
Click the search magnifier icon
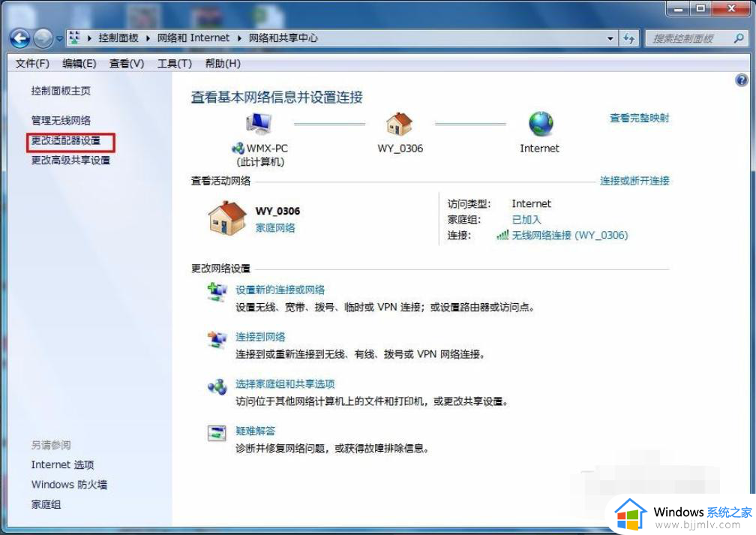point(739,38)
